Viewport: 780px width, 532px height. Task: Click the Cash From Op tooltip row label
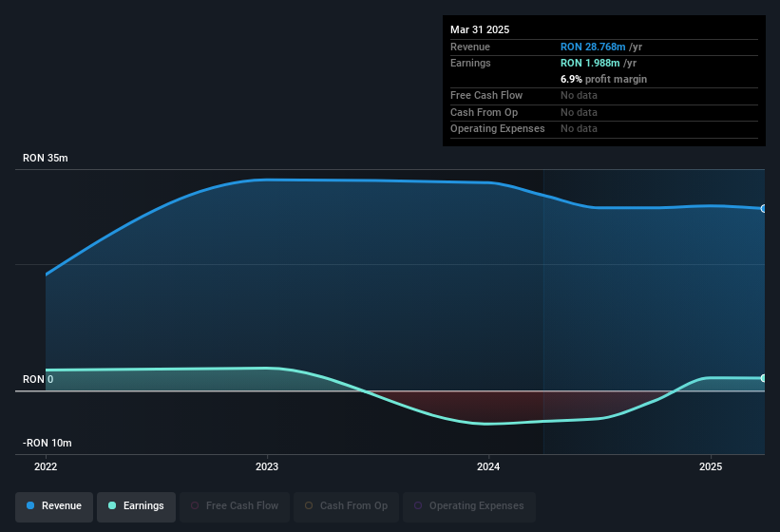pos(484,112)
